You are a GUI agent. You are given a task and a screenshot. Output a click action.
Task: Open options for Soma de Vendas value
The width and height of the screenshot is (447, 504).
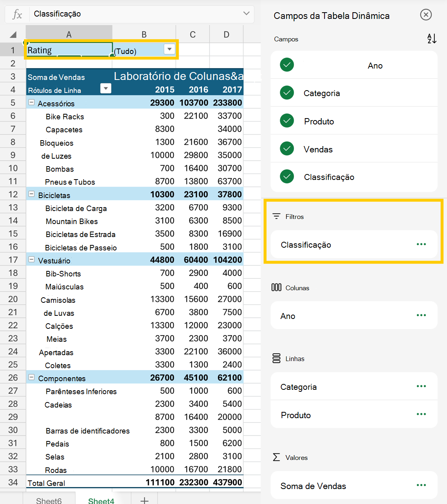click(421, 485)
